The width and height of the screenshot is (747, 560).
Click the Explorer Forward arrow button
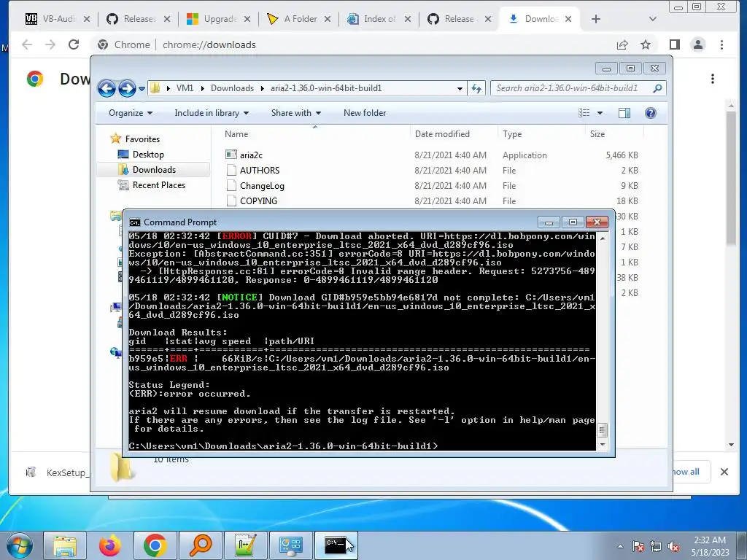point(127,88)
